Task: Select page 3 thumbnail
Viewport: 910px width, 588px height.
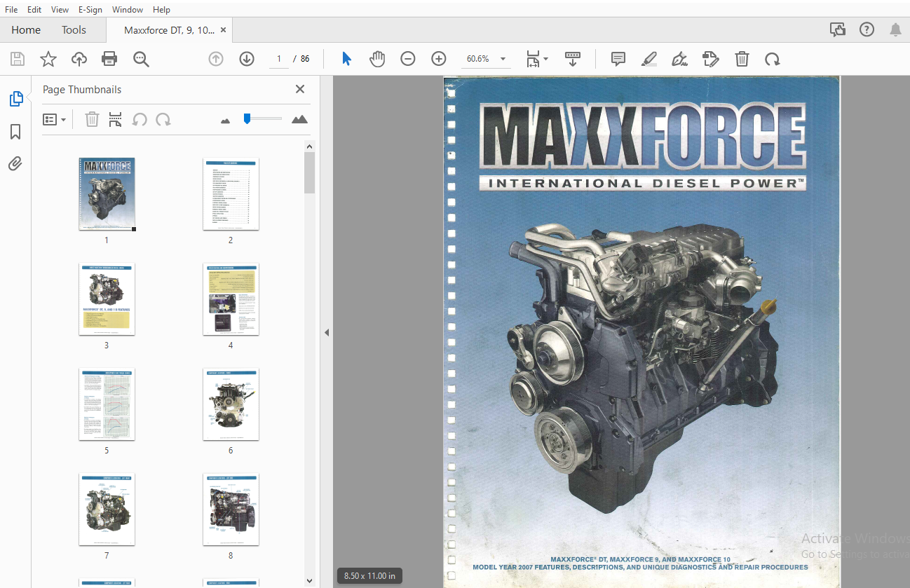Action: click(x=107, y=299)
